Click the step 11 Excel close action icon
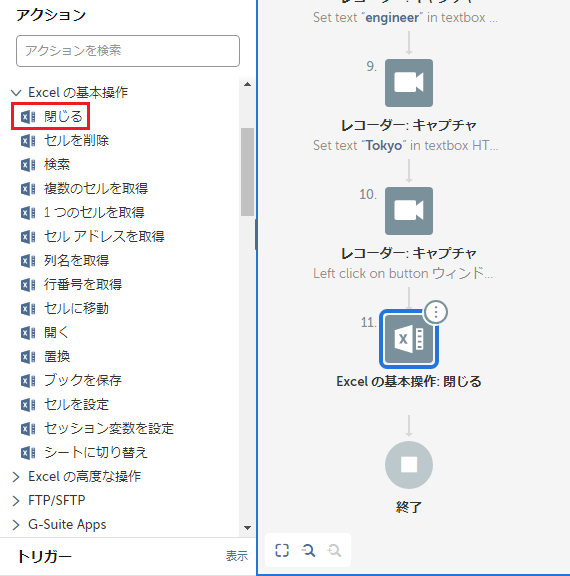 click(x=409, y=339)
